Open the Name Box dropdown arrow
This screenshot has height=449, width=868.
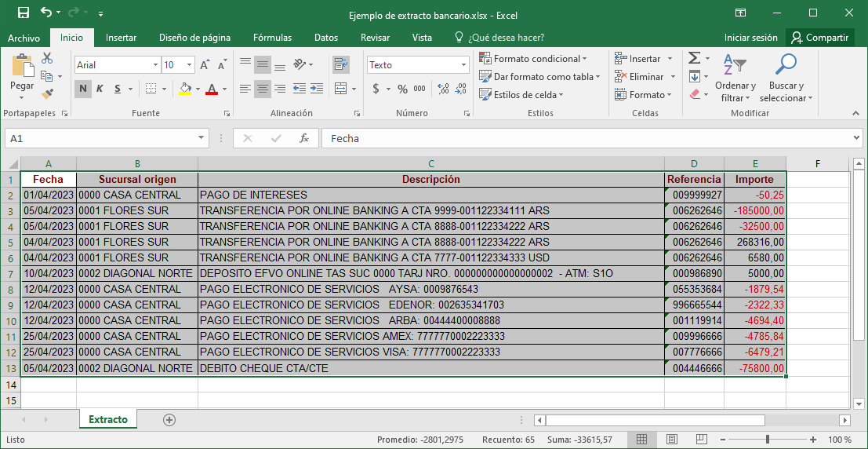pos(201,138)
